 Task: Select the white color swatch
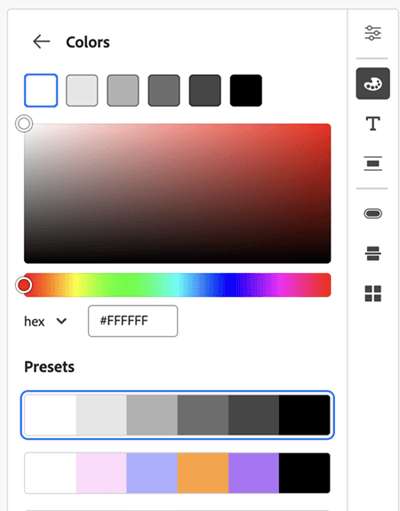[x=41, y=90]
